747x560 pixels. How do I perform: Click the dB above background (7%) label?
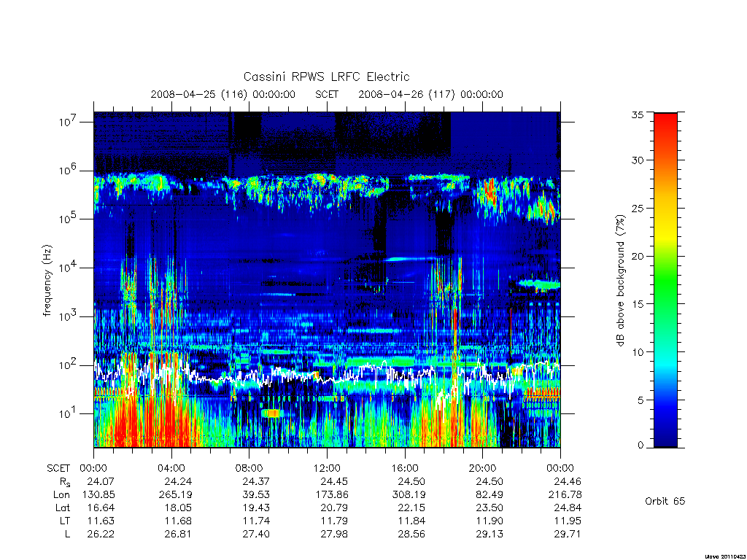(x=620, y=280)
